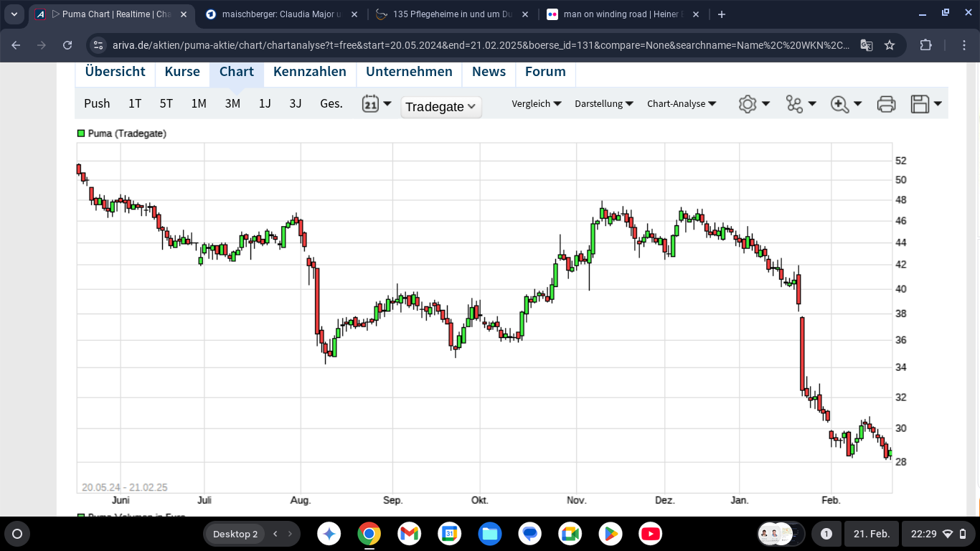
Task: Launch Gemini from the shelf
Action: 330,534
